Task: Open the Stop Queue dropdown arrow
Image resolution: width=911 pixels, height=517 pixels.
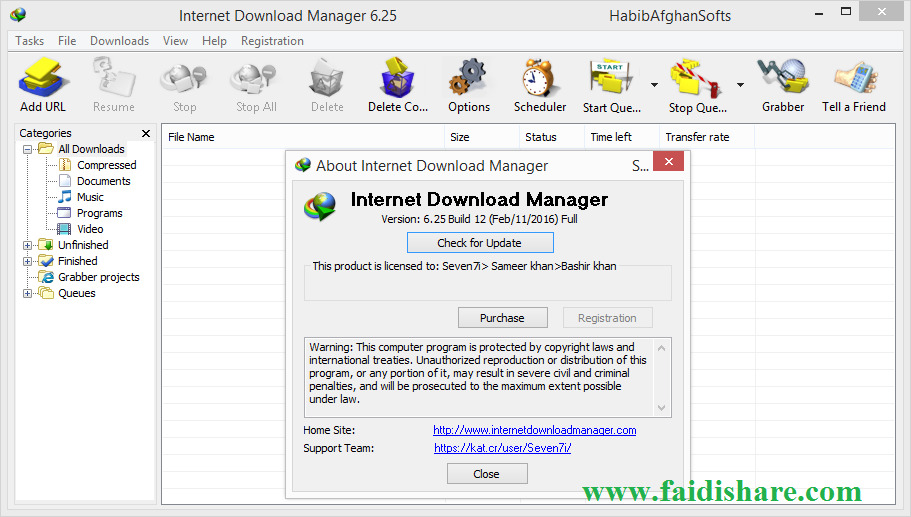Action: click(740, 85)
